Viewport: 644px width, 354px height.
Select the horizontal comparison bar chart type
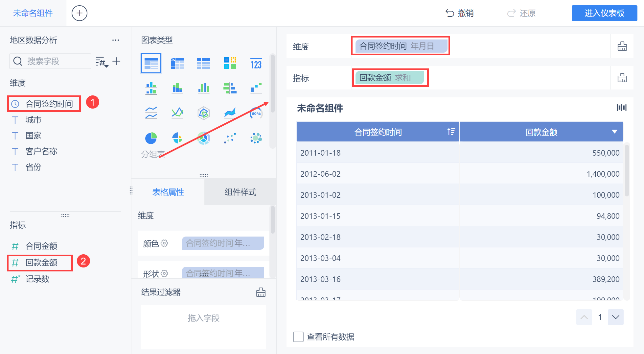tap(230, 88)
